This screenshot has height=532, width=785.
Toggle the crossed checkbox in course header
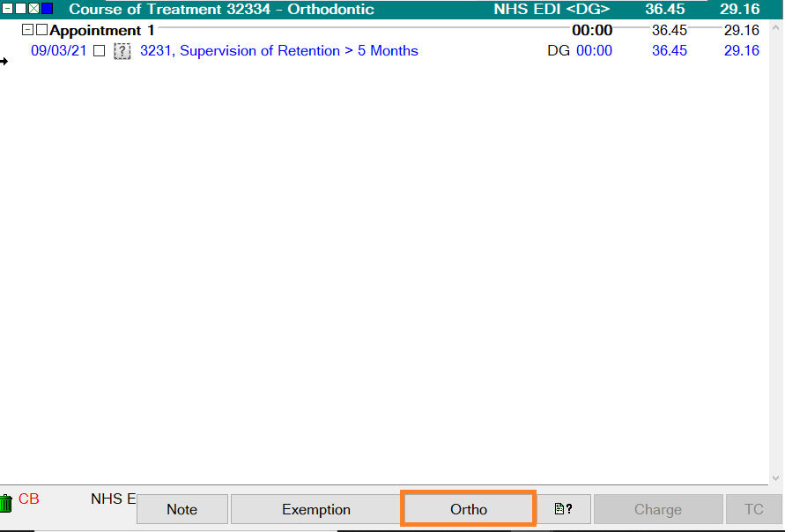click(x=33, y=9)
